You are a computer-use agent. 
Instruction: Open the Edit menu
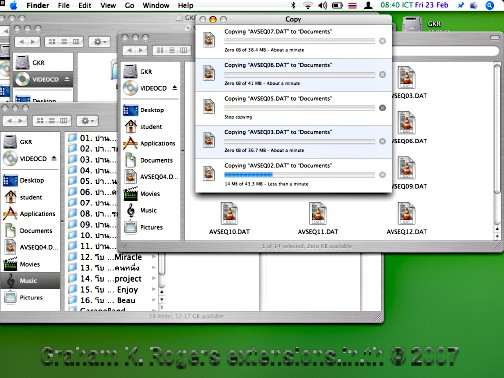[85, 5]
